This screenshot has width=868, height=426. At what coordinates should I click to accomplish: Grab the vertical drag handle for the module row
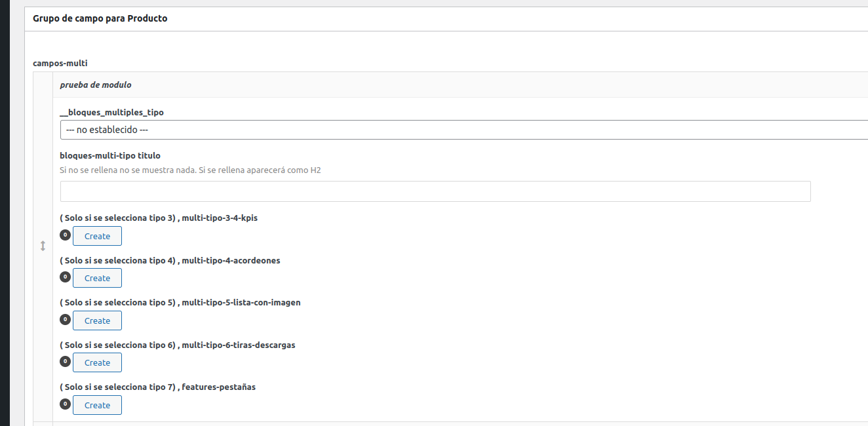(43, 246)
